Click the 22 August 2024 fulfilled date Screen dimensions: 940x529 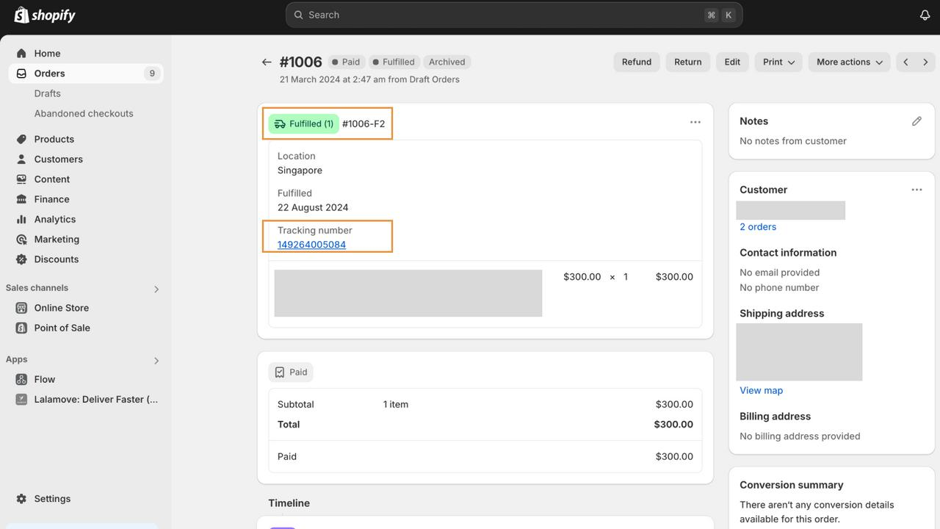(x=312, y=208)
